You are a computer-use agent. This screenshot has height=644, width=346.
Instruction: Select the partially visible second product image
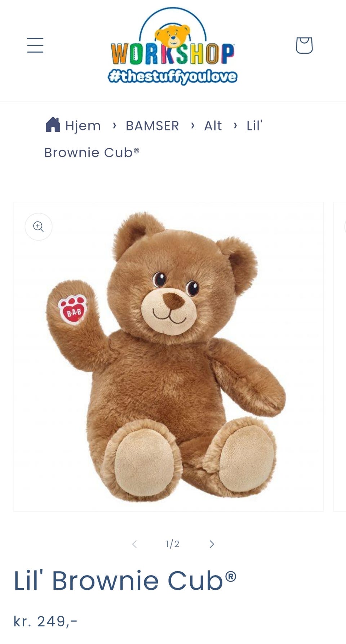[x=340, y=357]
